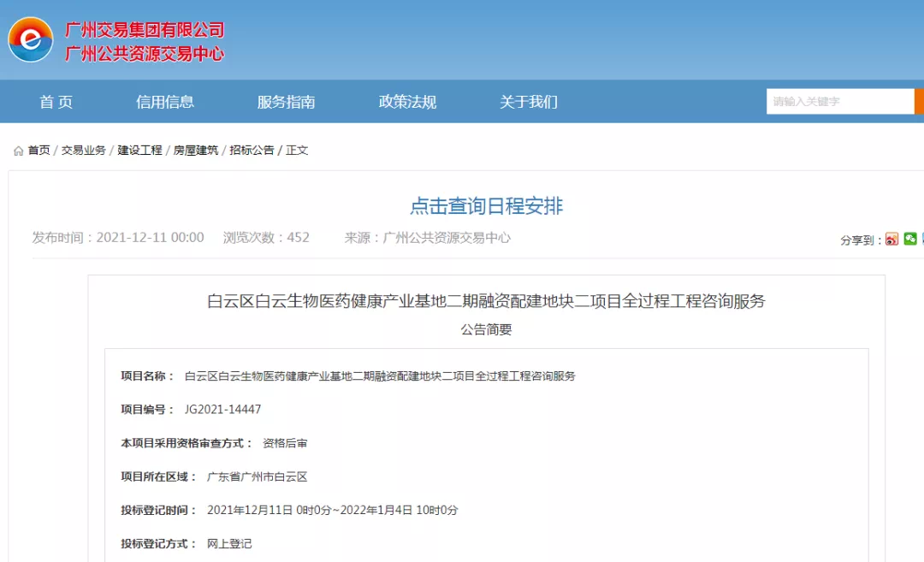Open the 关于我们 navigation tab
Screen dimensions: 924x562
tap(529, 102)
